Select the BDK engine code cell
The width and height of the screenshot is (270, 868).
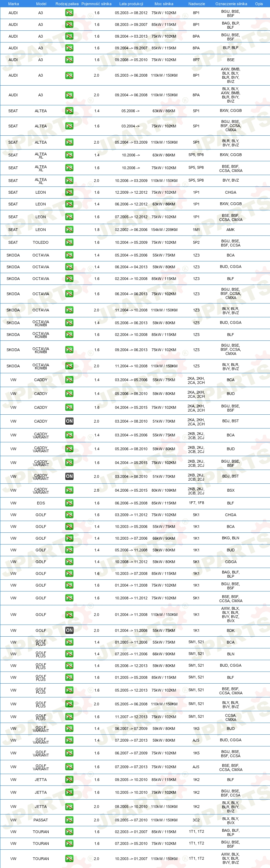[231, 630]
